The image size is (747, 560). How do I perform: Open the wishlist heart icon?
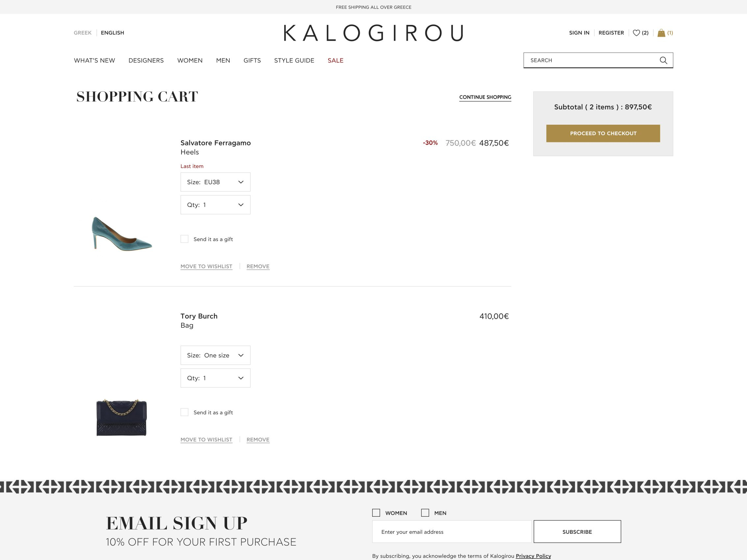[636, 33]
